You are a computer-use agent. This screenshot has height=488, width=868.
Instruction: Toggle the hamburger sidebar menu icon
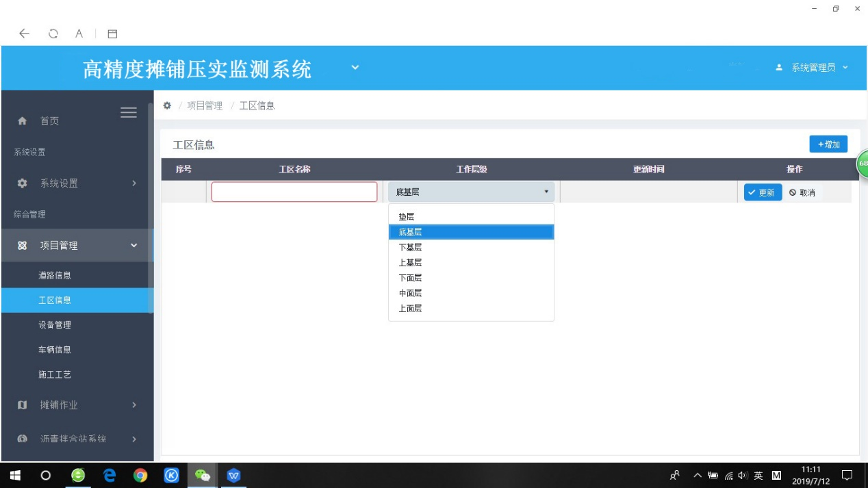[129, 113]
